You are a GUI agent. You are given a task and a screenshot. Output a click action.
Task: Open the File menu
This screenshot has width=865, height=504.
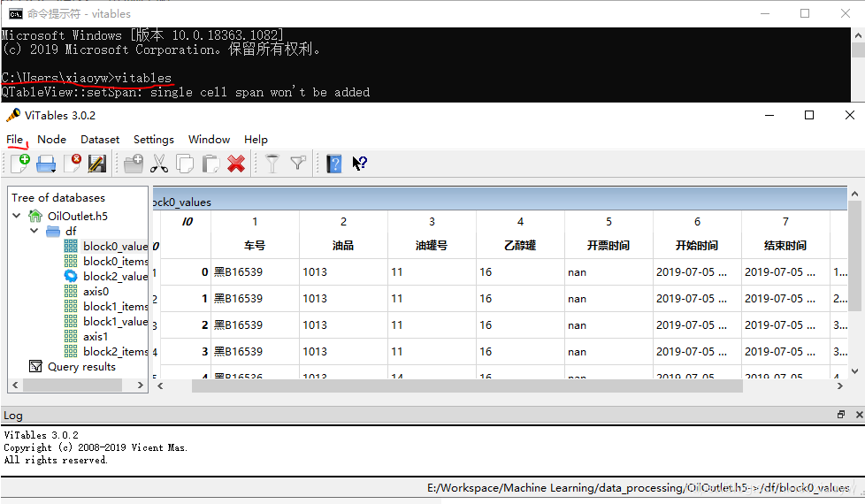point(15,140)
